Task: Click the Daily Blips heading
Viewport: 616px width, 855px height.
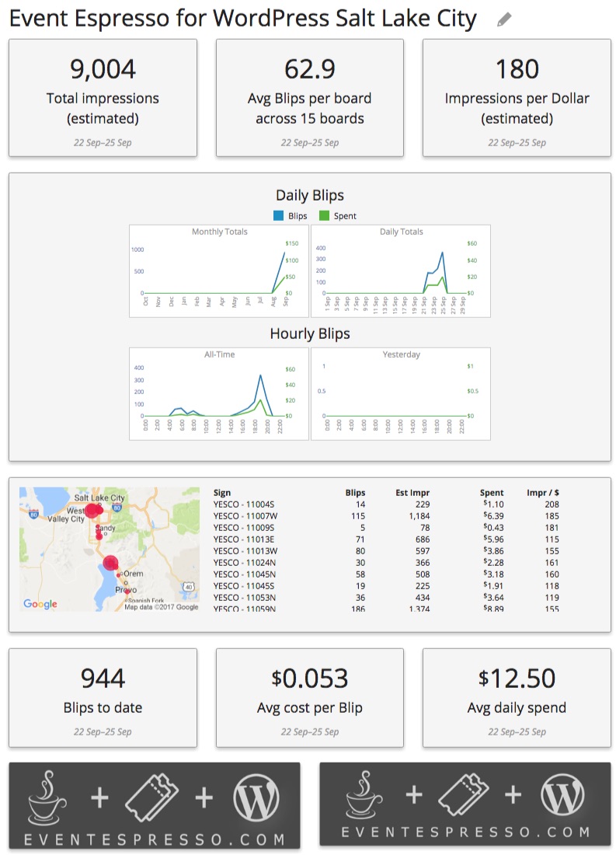Action: point(310,195)
